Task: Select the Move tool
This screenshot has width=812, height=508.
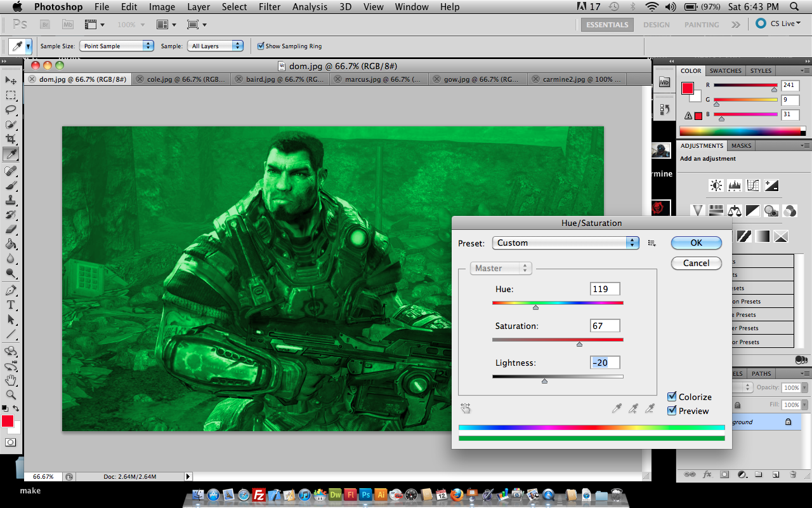Action: 11,80
